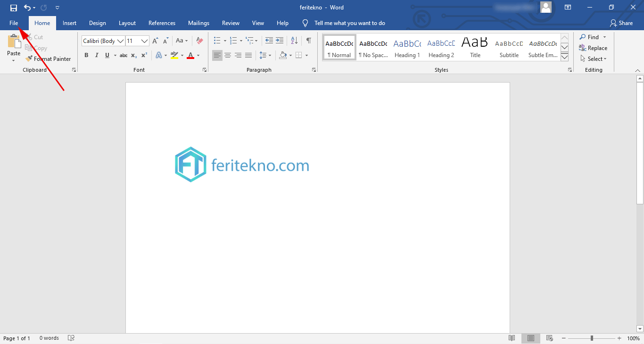Image resolution: width=644 pixels, height=344 pixels.
Task: Click the Numbering list icon
Action: point(233,41)
